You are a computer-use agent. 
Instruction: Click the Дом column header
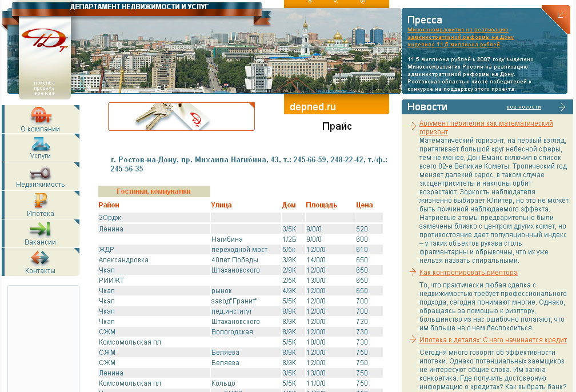289,205
